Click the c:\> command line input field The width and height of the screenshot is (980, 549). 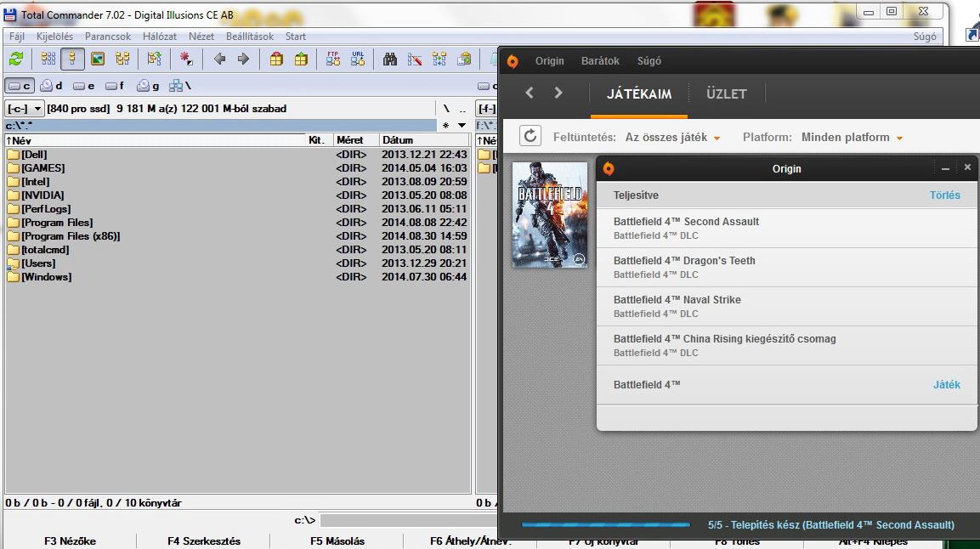tap(409, 519)
